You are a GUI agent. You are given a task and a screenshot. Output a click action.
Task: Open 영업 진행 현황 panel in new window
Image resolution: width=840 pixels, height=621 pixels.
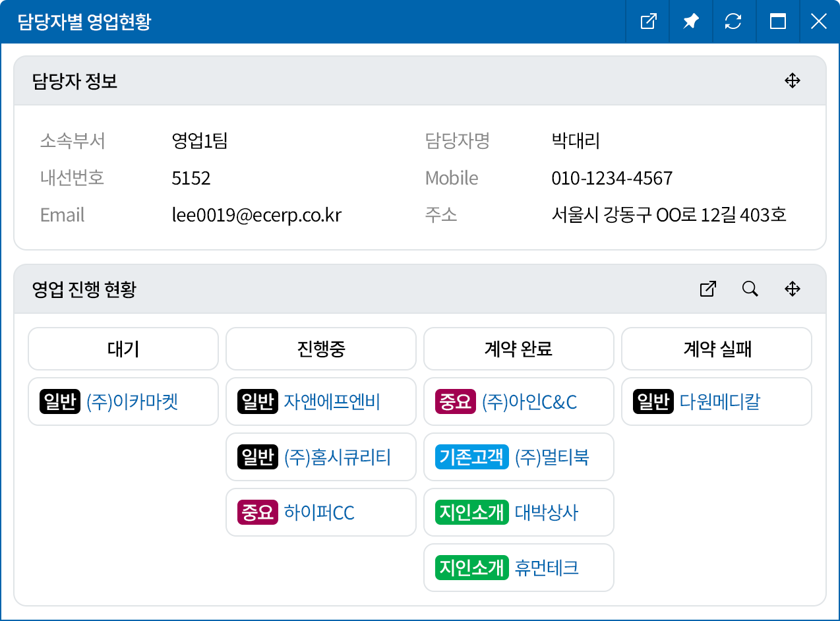tap(707, 289)
